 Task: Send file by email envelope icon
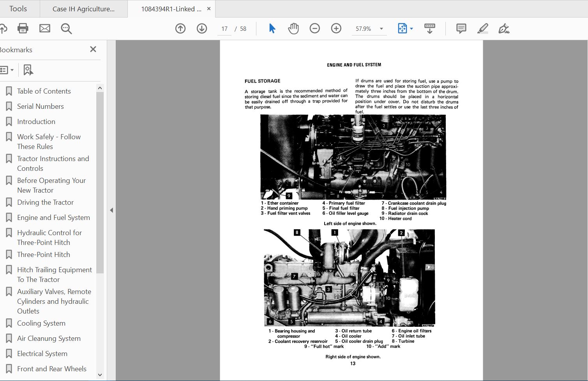click(x=45, y=28)
